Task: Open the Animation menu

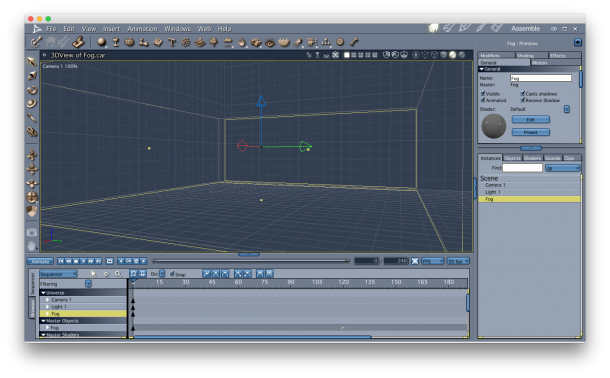Action: 142,29
